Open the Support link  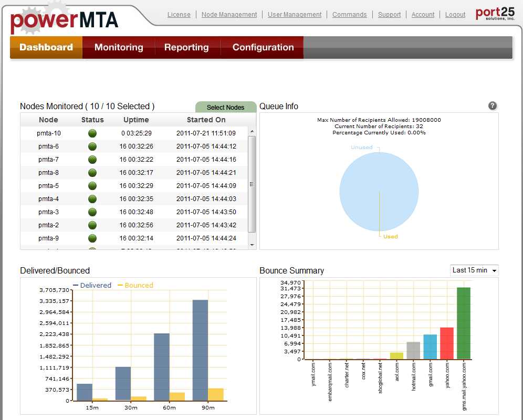(389, 15)
